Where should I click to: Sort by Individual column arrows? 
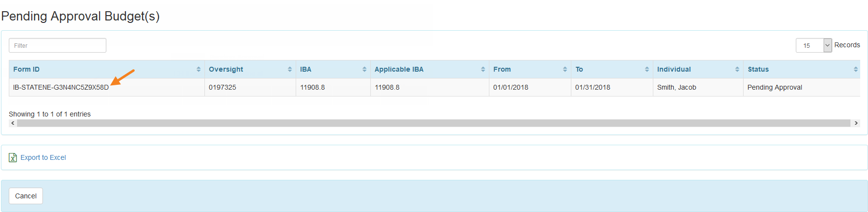(x=737, y=69)
